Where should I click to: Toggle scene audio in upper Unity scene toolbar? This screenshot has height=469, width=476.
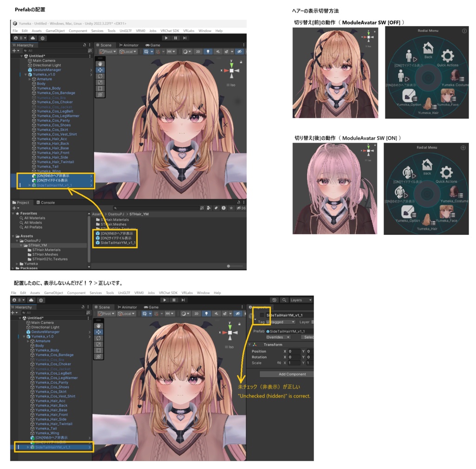point(218,52)
